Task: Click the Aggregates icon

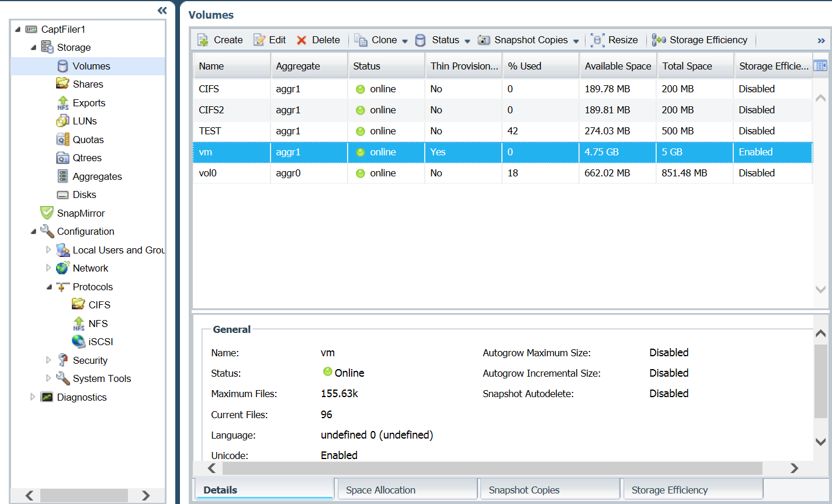Action: 63,176
